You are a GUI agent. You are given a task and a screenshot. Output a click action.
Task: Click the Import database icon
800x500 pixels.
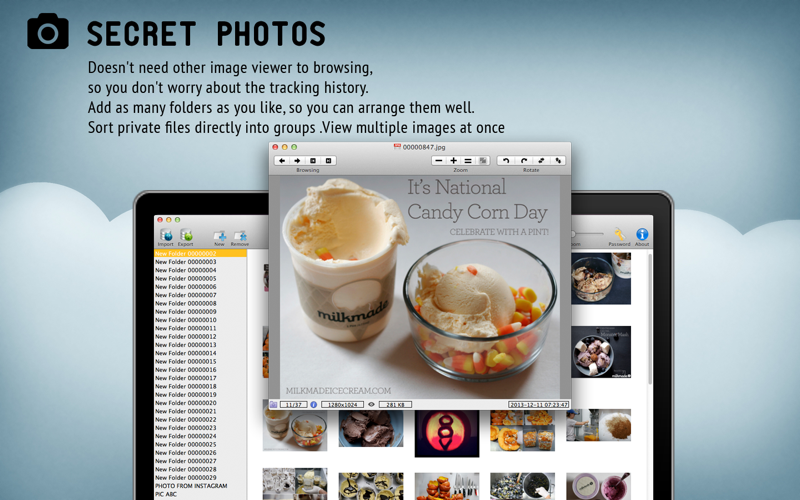[x=166, y=235]
